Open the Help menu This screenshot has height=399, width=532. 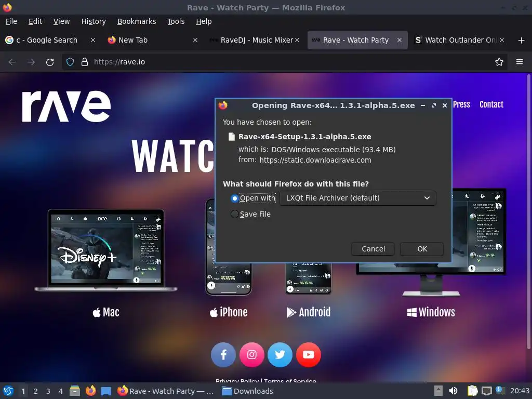tap(204, 21)
